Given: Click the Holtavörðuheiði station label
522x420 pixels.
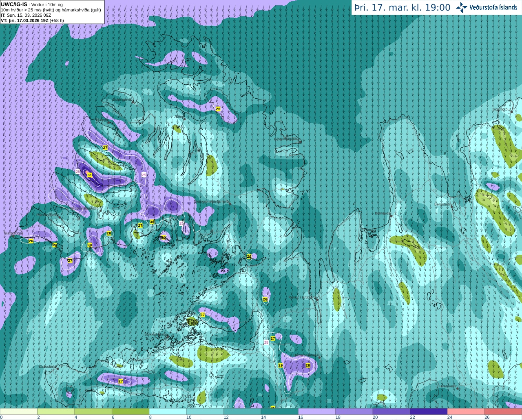Looking at the screenshot, I should [306, 355].
